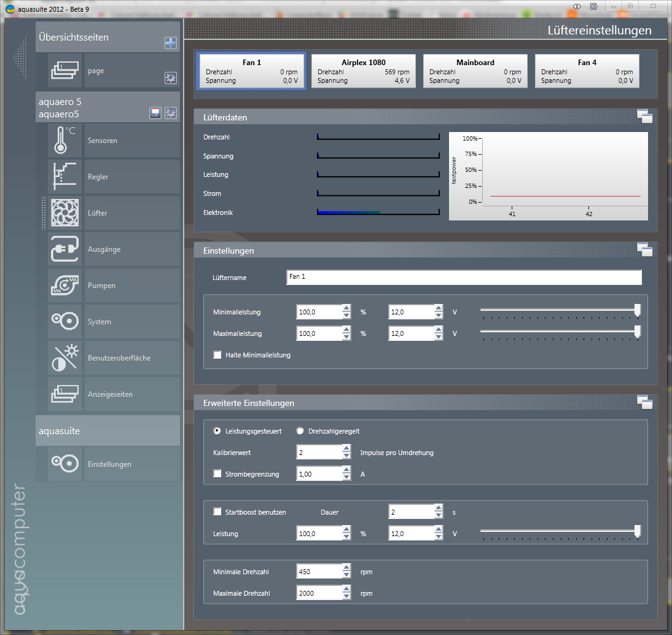Click the Benutzeroberfläche brightness icon
Screen dimensions: 672x635
pos(64,358)
